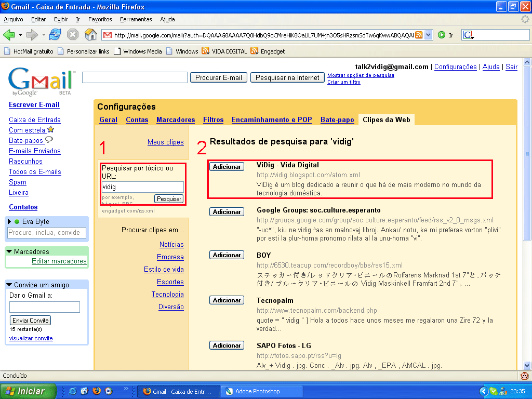
Task: Click the Pesquisar na Internet button
Action: [x=287, y=78]
